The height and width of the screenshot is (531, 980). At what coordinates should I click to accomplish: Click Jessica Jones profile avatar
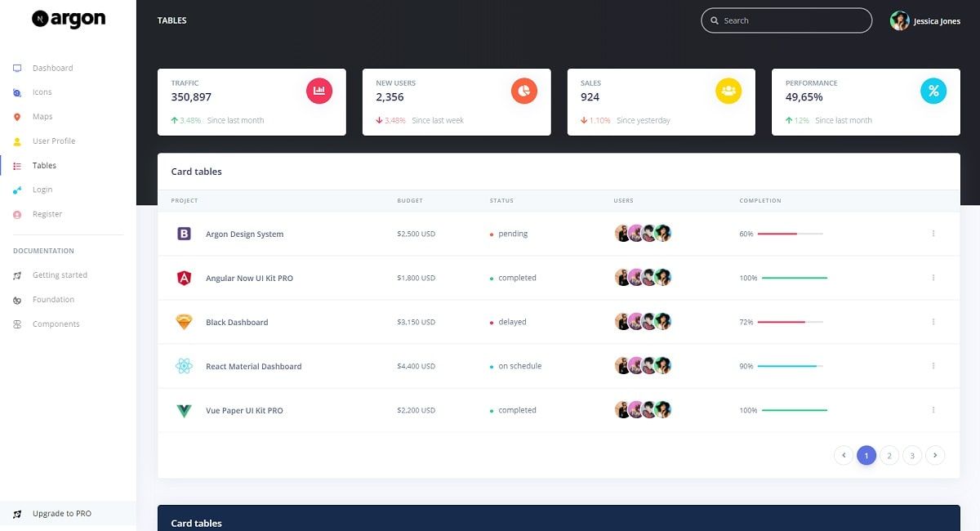(x=900, y=20)
